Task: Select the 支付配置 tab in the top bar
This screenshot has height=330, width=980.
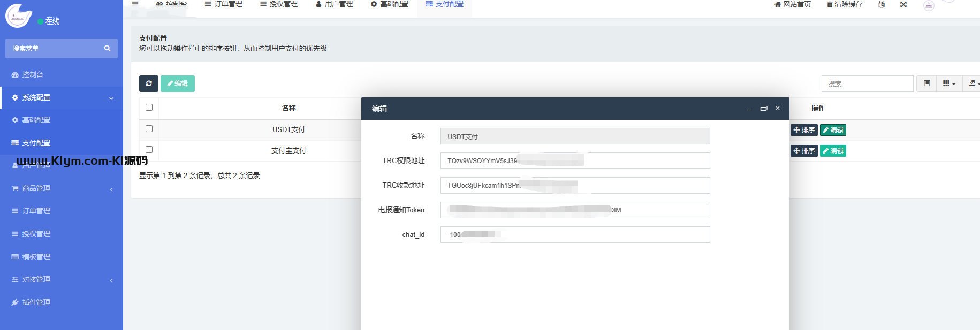Action: click(445, 4)
